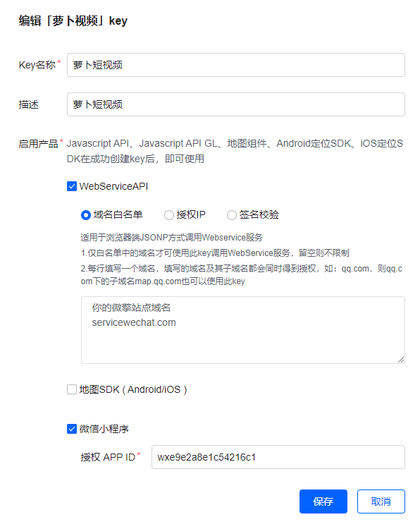Click the 签名校验 label text

click(259, 214)
